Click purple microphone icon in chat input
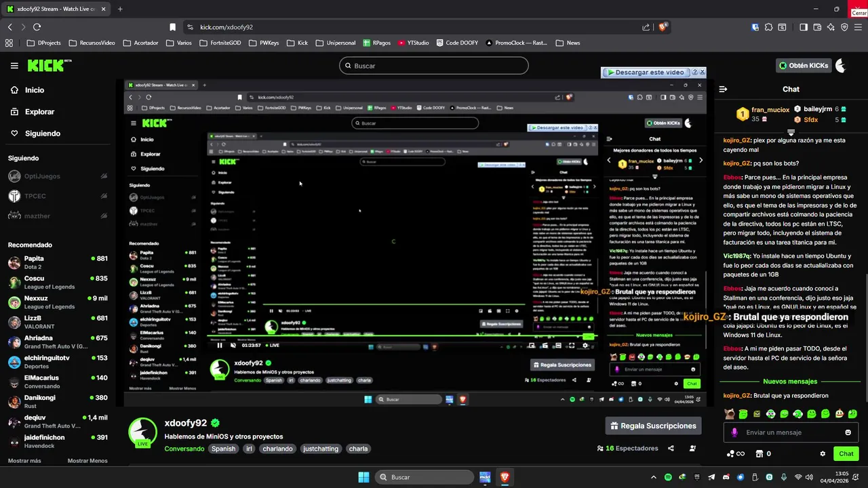This screenshot has height=488, width=868. [x=734, y=432]
